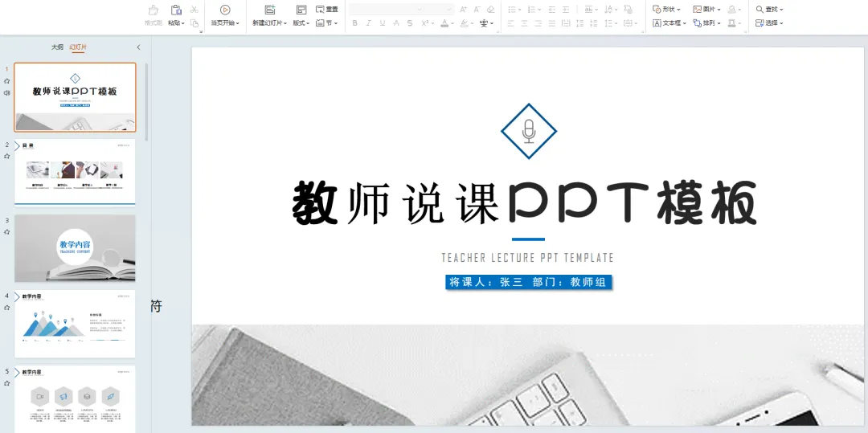Toggle Italic formatting

click(x=368, y=23)
